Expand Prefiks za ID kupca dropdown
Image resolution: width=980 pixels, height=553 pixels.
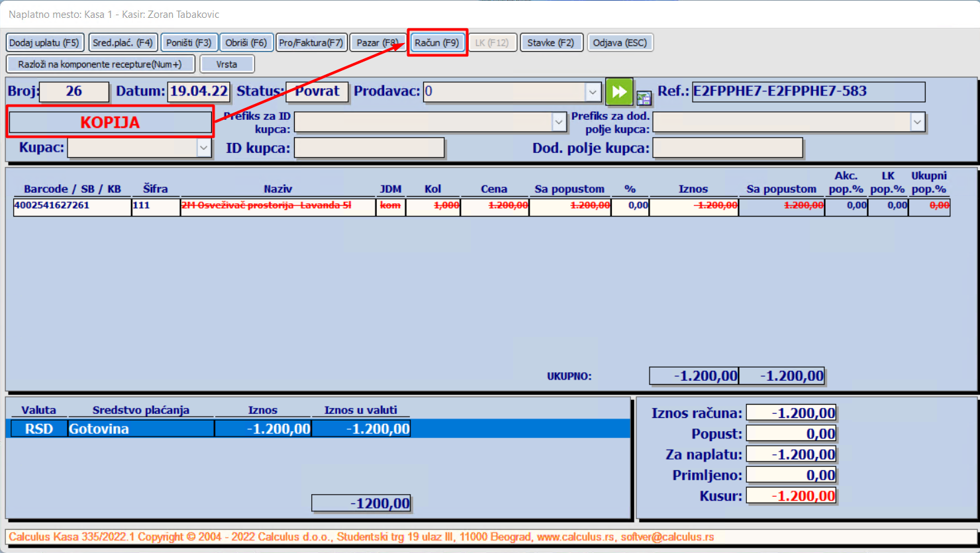pos(558,123)
